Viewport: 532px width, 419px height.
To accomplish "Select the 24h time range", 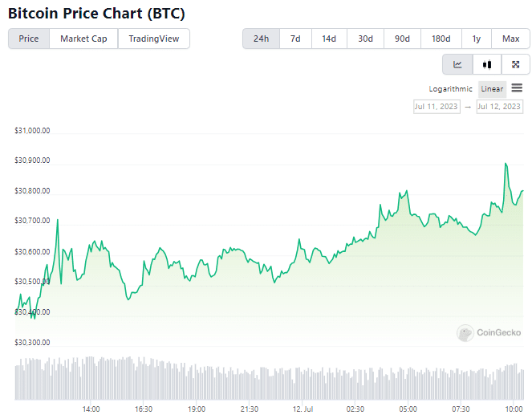I will click(261, 39).
